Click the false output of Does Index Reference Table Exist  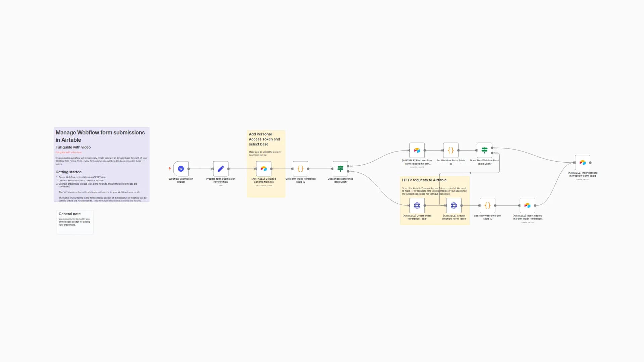(x=348, y=171)
